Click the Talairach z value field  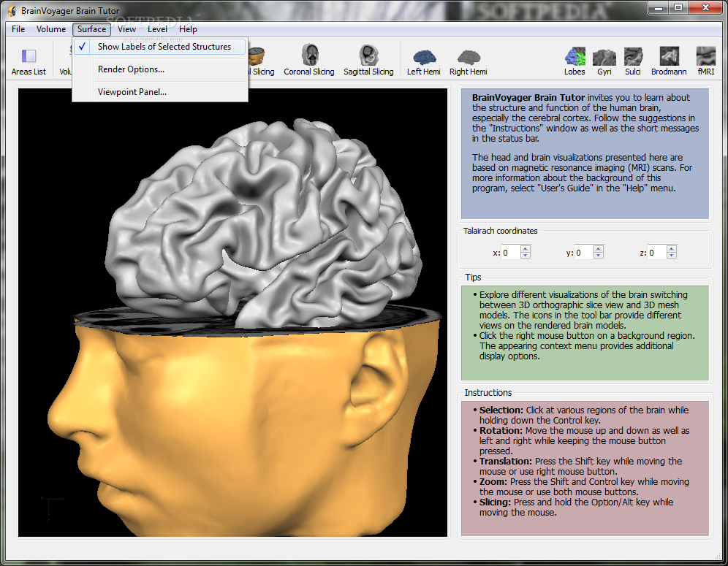pyautogui.click(x=657, y=253)
